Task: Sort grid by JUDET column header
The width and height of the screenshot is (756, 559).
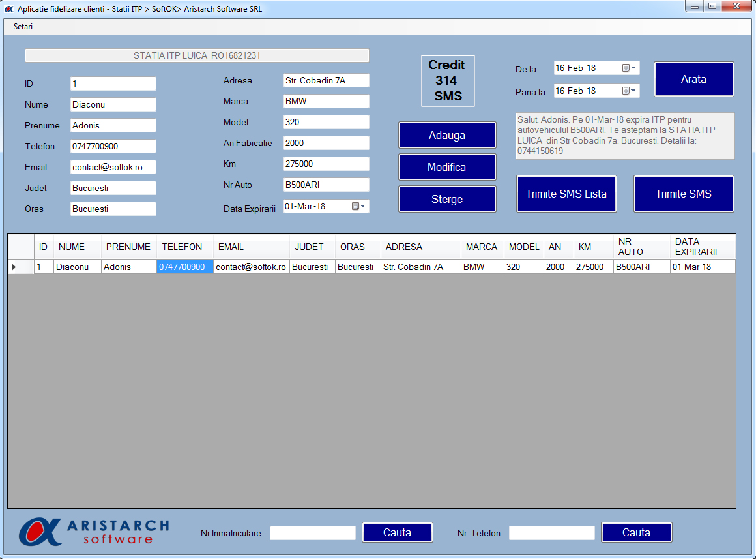Action: 312,247
